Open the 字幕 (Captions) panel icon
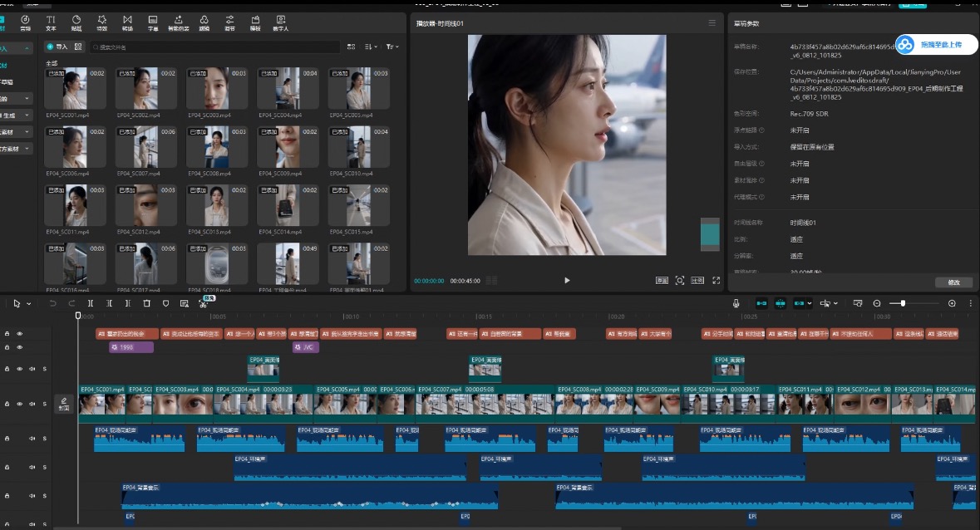The image size is (980, 530). coord(153,23)
